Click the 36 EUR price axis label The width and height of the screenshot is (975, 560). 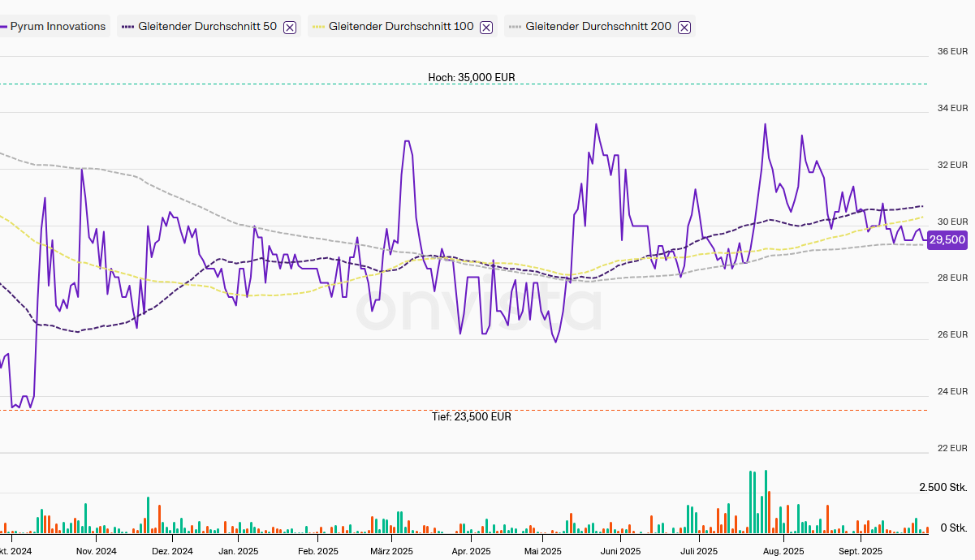tap(952, 51)
